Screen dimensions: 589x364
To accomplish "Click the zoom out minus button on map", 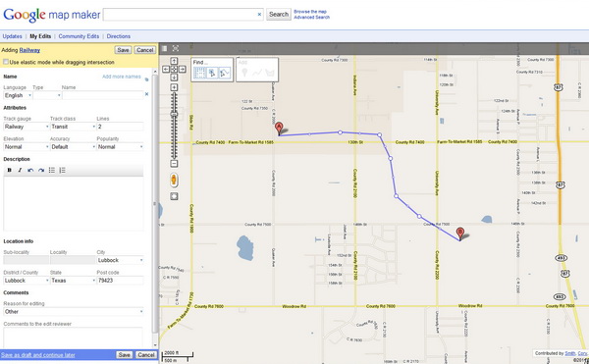I will 174,164.
